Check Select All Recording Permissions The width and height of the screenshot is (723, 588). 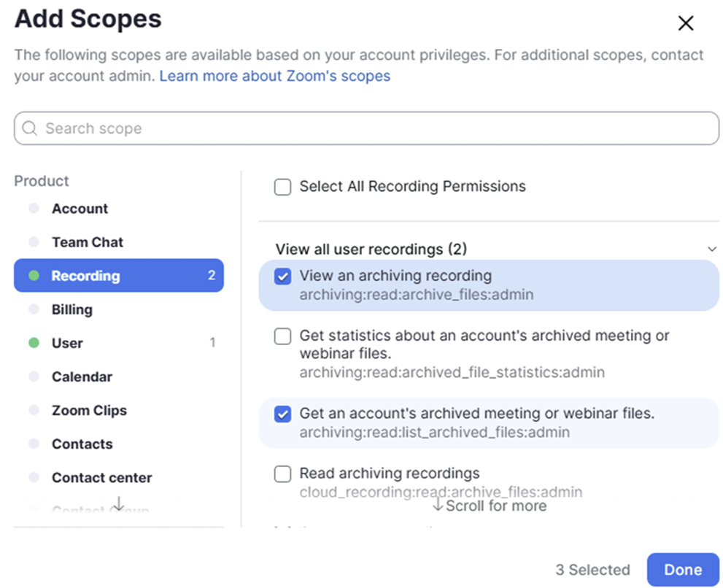point(282,187)
